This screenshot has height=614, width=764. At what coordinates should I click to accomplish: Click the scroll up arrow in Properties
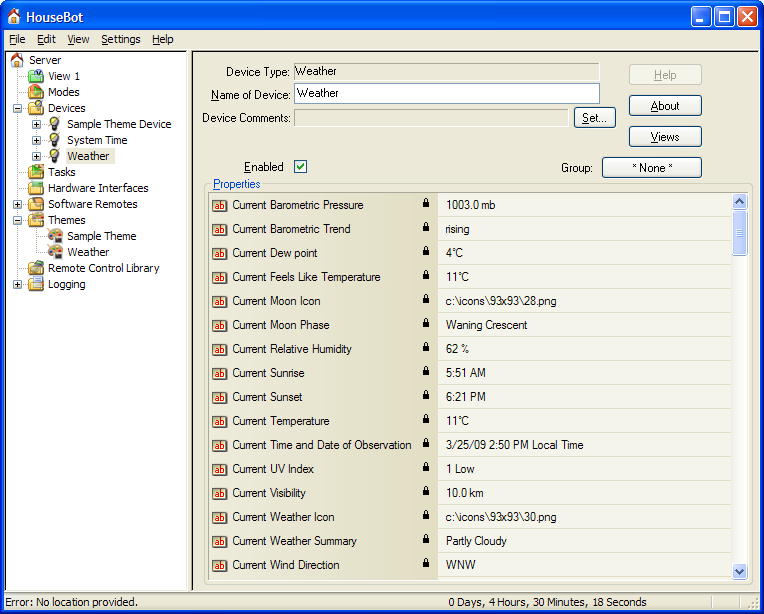[x=739, y=201]
